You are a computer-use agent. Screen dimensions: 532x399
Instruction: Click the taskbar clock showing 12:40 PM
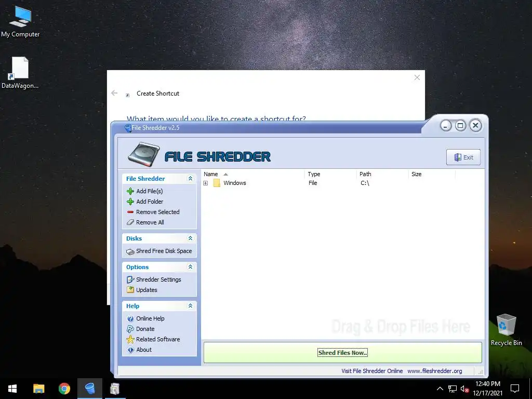click(x=487, y=389)
